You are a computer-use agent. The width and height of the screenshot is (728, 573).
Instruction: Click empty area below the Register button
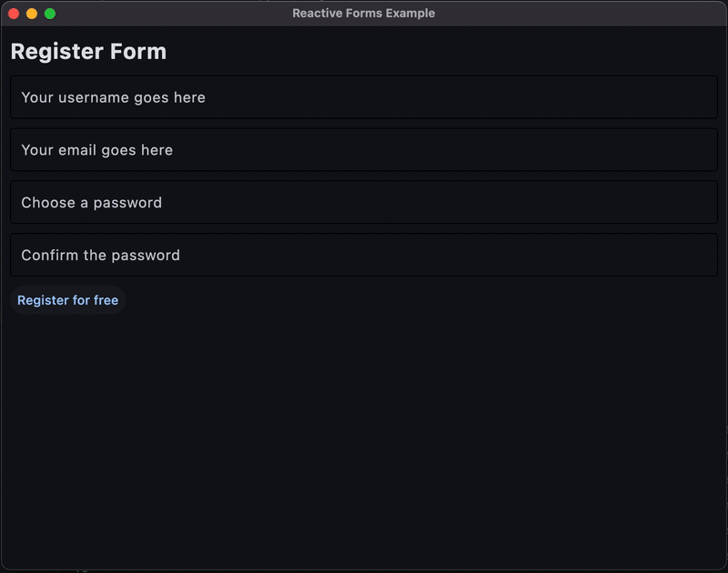pos(364,437)
